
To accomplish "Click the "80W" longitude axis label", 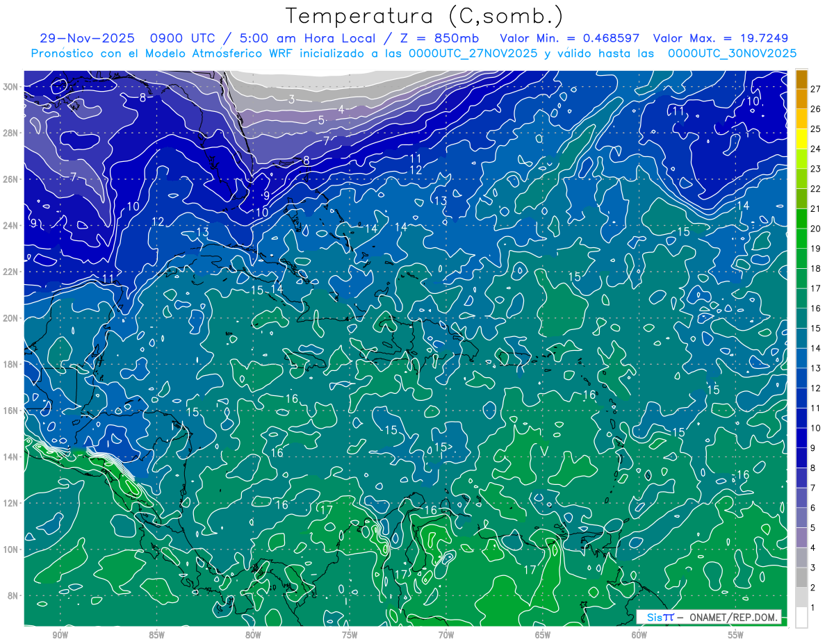I will (x=254, y=635).
